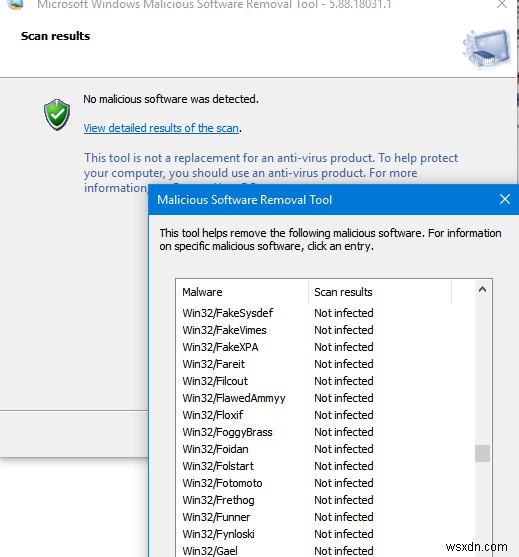
Task: Click 'Not infected' beside Win32/FlawedAmmyy
Action: (x=344, y=398)
